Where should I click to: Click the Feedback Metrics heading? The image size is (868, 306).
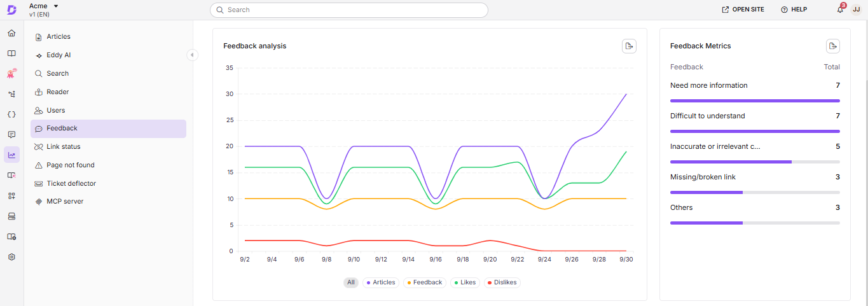point(701,46)
